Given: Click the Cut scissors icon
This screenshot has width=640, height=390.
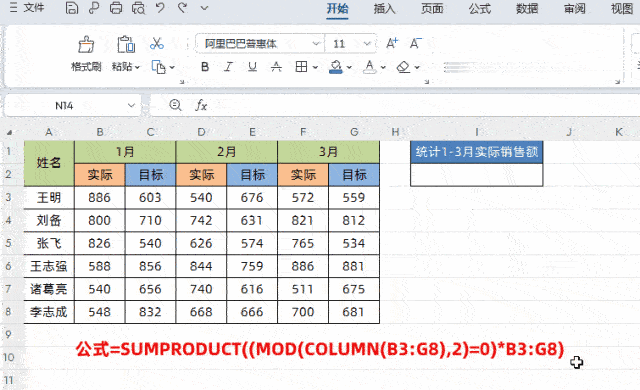Looking at the screenshot, I should [x=157, y=43].
